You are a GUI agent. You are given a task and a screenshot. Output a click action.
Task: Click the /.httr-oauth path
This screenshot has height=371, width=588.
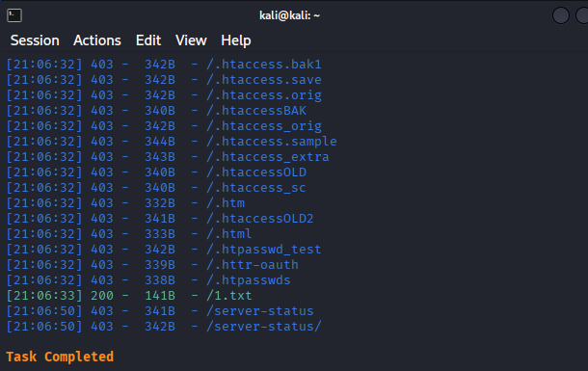coord(253,265)
